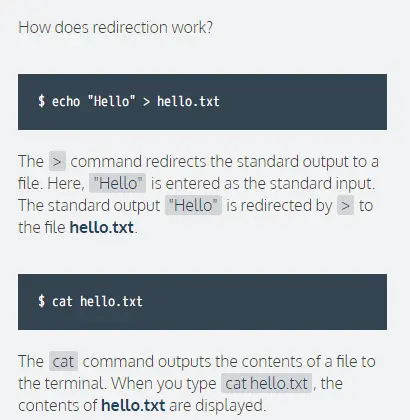
Task: Click the inline > code after "The"
Action: [x=57, y=161]
